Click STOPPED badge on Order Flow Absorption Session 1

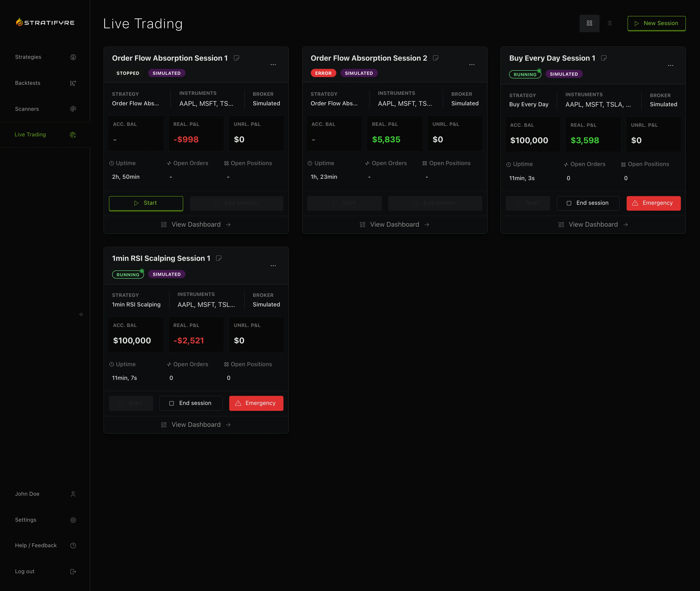coord(128,73)
